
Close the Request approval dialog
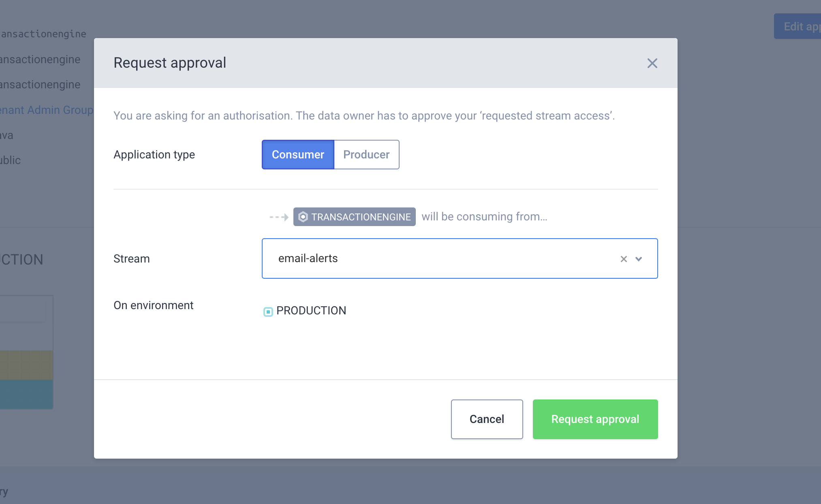(652, 63)
